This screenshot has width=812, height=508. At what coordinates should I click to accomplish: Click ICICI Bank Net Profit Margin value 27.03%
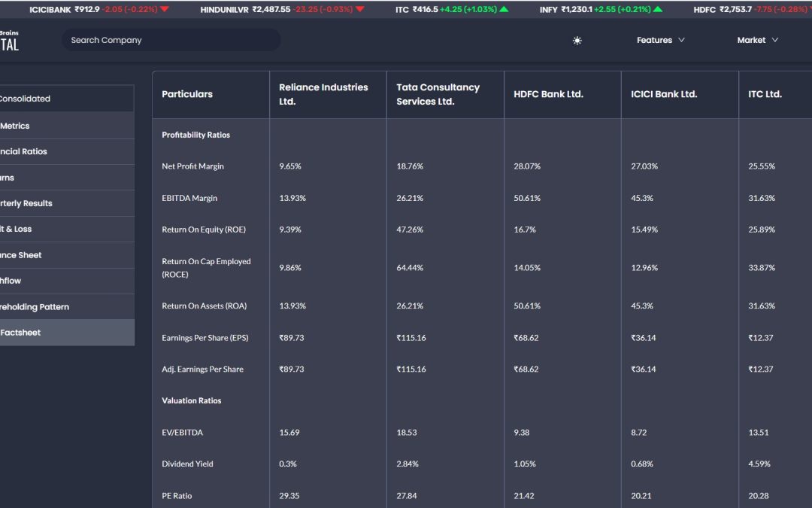click(644, 166)
